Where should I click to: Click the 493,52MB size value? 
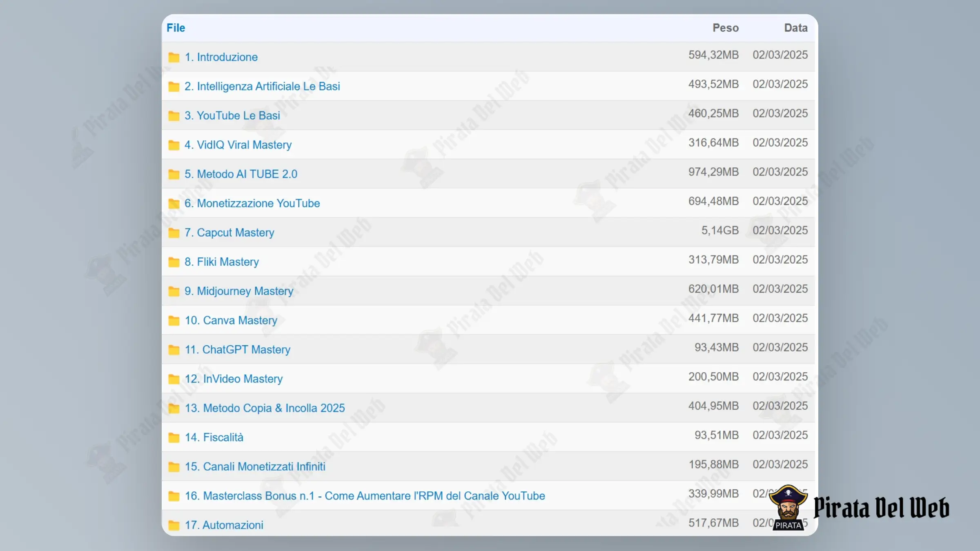714,84
